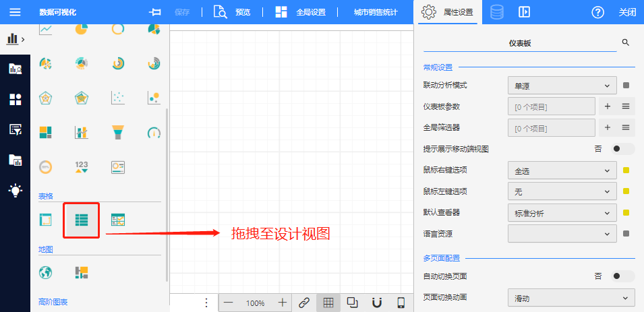This screenshot has height=312, width=644.
Task: Open the data binding database icon
Action: (x=496, y=12)
